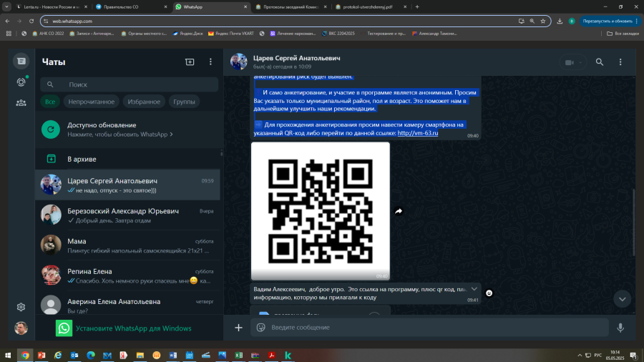Open Word from taskbar
644x362 pixels.
[173, 355]
